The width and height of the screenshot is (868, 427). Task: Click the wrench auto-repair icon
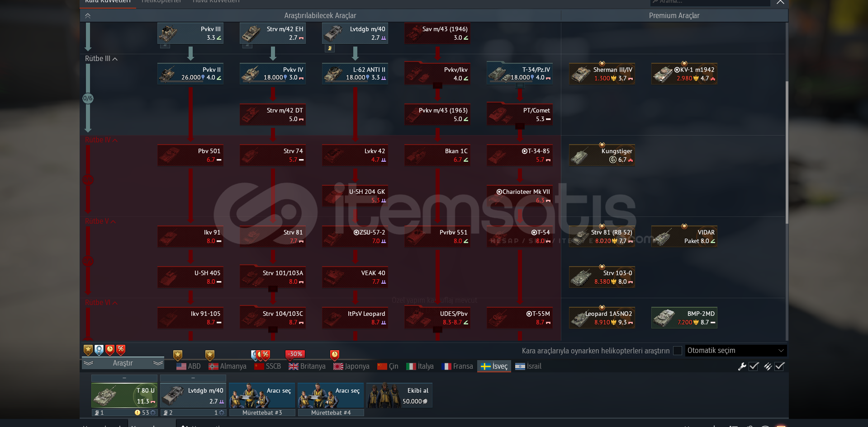click(x=742, y=366)
